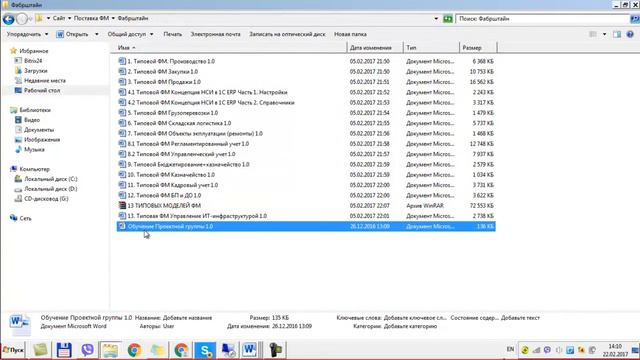Go back with the Back arrow button
This screenshot has width=640, height=360.
8,19
